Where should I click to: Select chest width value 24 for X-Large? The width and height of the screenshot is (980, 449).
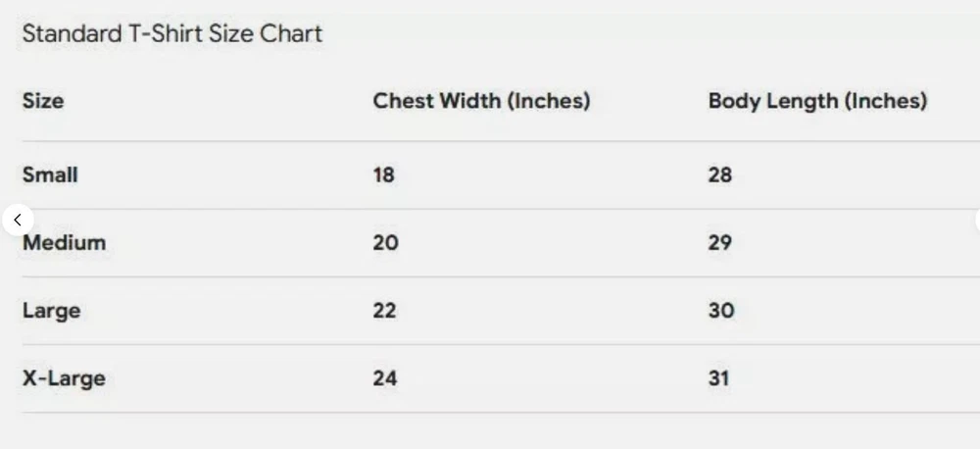[x=385, y=378]
